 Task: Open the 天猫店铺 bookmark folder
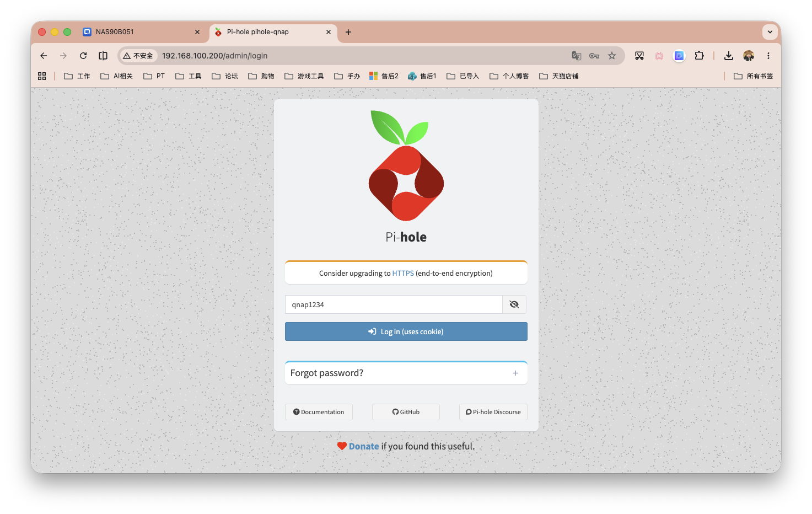pyautogui.click(x=559, y=76)
